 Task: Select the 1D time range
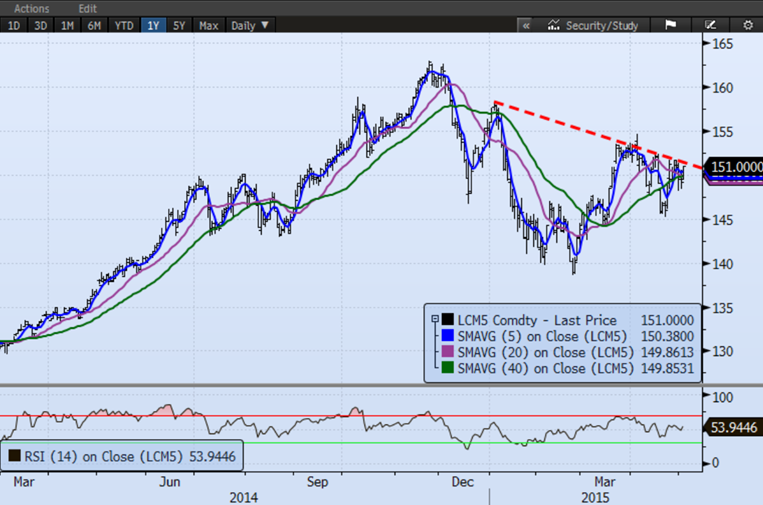pos(15,25)
